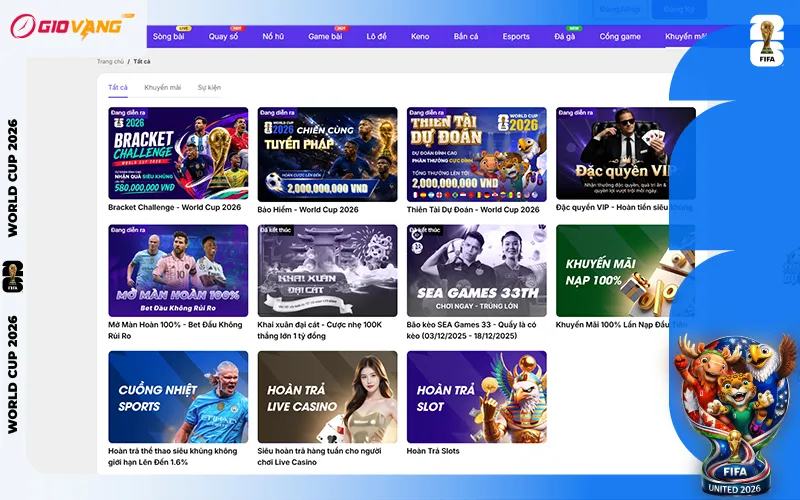Click the Hoàn Trả Slots title
Image resolution: width=800 pixels, height=500 pixels.
433,451
